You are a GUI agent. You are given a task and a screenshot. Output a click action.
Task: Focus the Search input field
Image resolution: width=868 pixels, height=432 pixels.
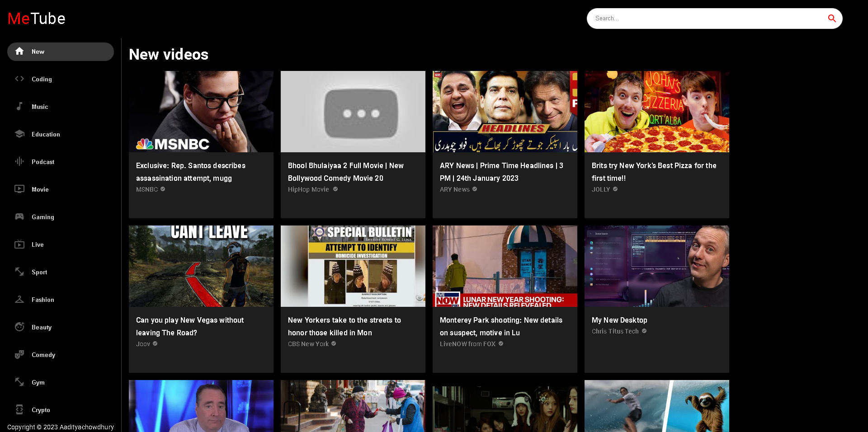[x=708, y=19]
